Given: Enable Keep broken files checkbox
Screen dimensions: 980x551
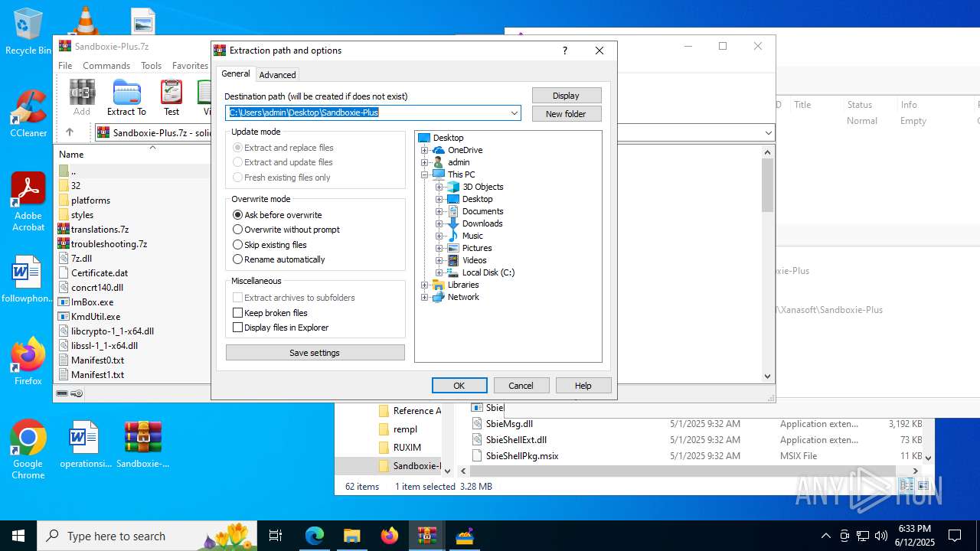Looking at the screenshot, I should [237, 313].
